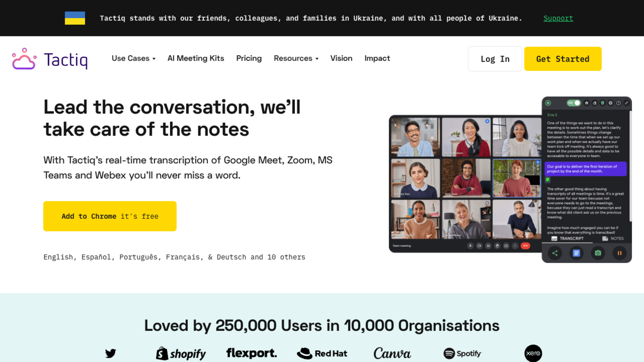Image resolution: width=644 pixels, height=362 pixels.
Task: Toggle the green ON switch
Action: [574, 103]
